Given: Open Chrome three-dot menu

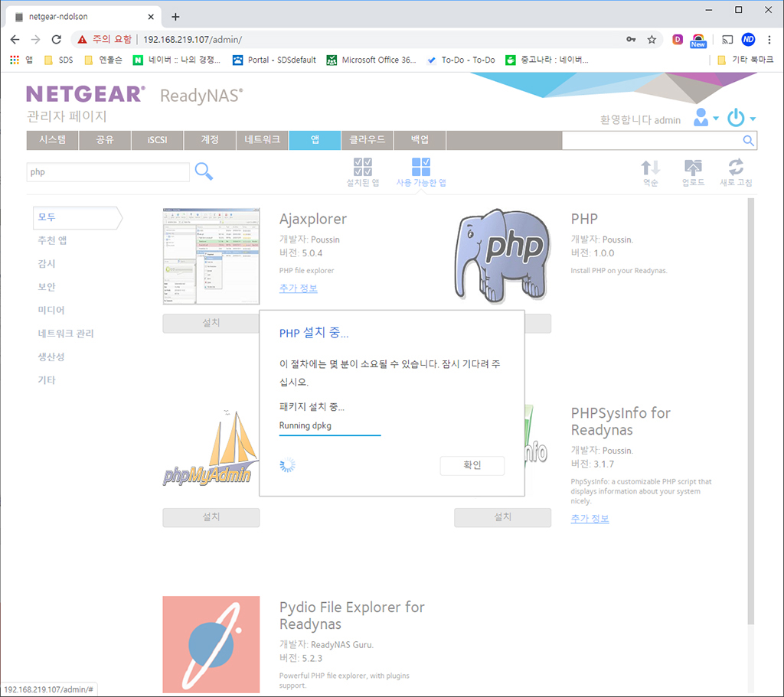Looking at the screenshot, I should pos(769,40).
